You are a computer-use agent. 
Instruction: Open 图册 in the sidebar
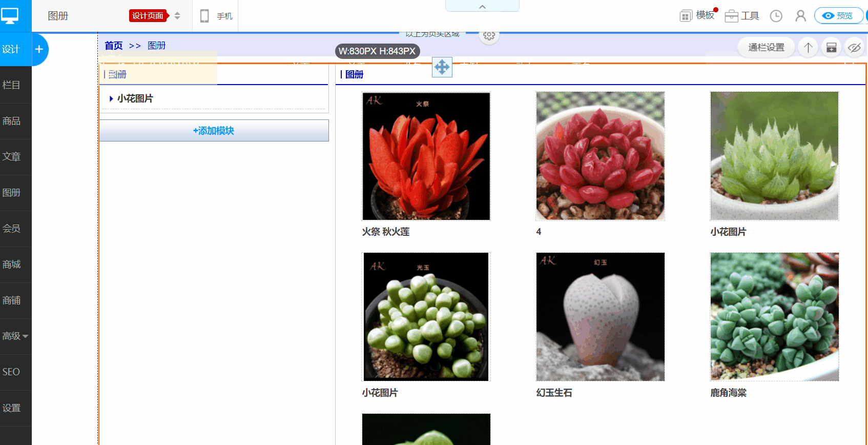[11, 193]
